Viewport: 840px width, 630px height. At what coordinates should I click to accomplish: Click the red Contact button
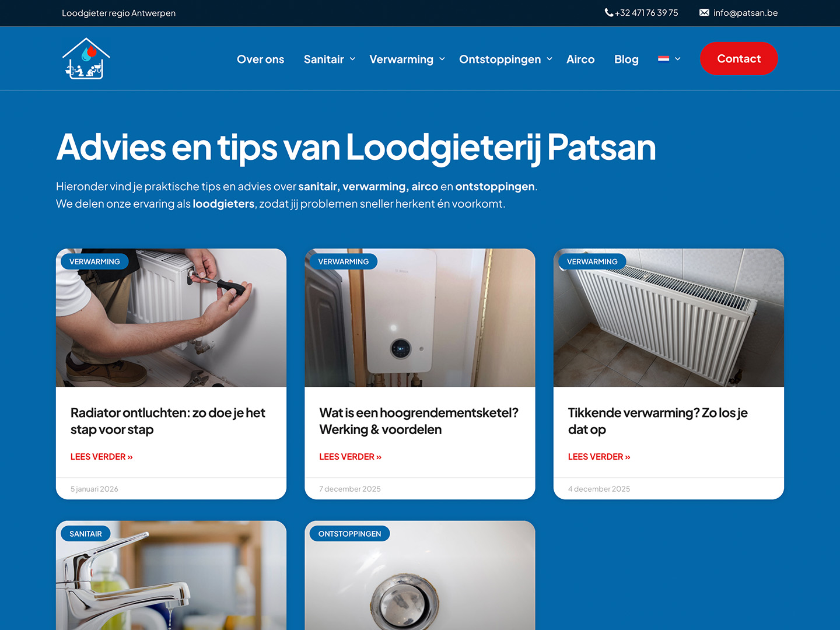(739, 58)
